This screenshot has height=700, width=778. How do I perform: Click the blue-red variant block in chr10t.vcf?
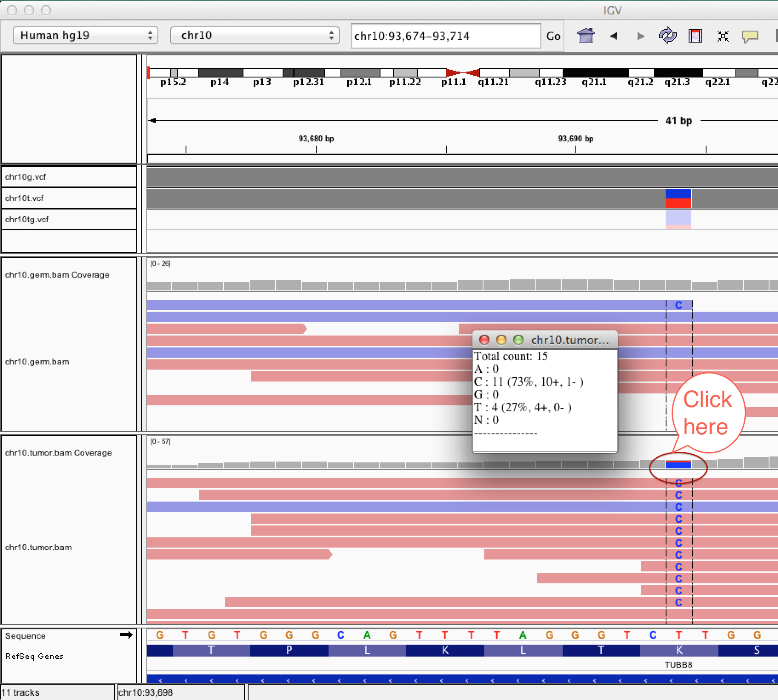pos(678,198)
